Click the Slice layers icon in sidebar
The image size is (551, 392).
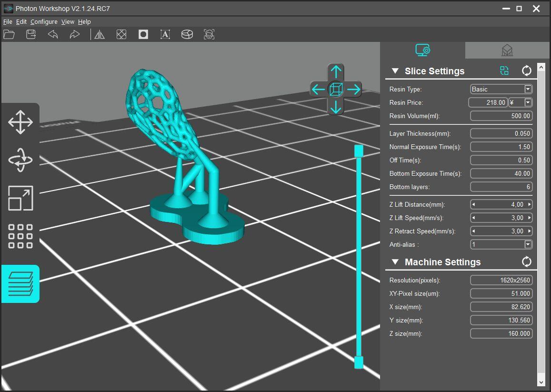[20, 284]
